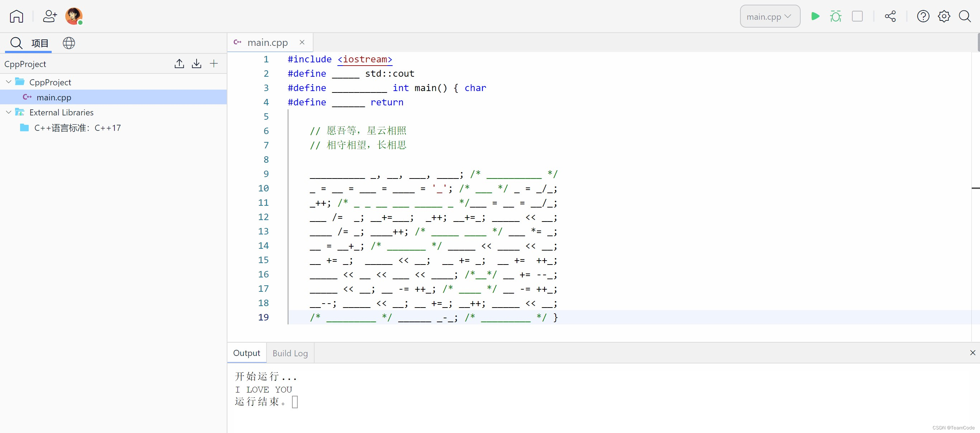Open the main.cpp file selector dropdown
The height and width of the screenshot is (433, 980).
770,16
